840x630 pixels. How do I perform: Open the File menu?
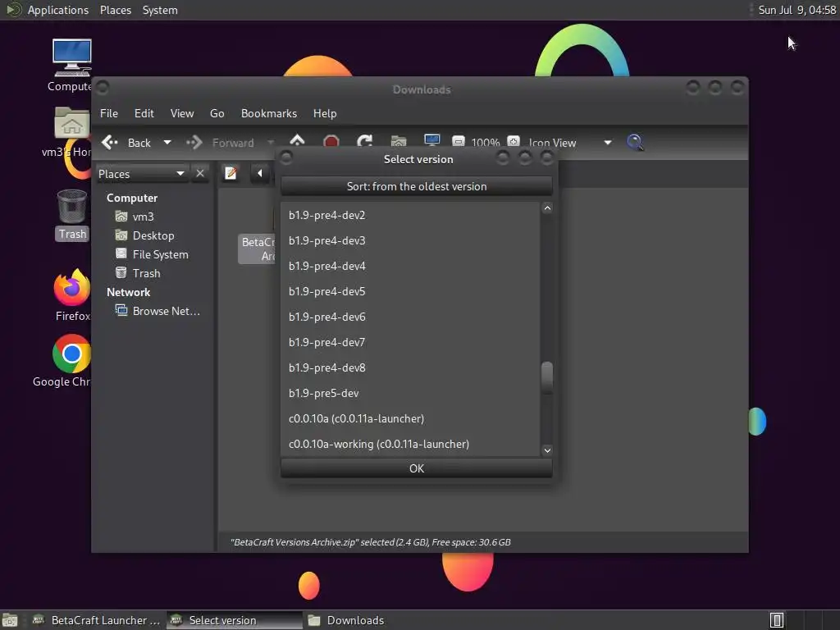(x=109, y=113)
